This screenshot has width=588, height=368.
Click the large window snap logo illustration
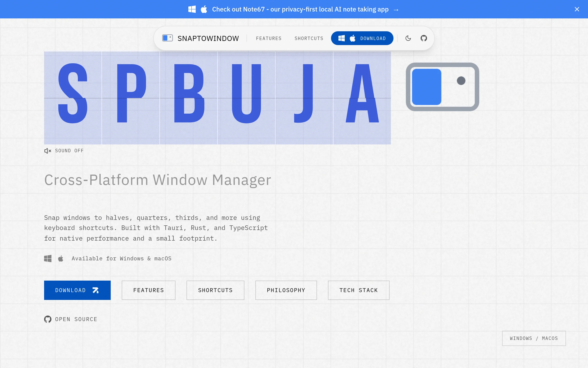click(x=442, y=87)
